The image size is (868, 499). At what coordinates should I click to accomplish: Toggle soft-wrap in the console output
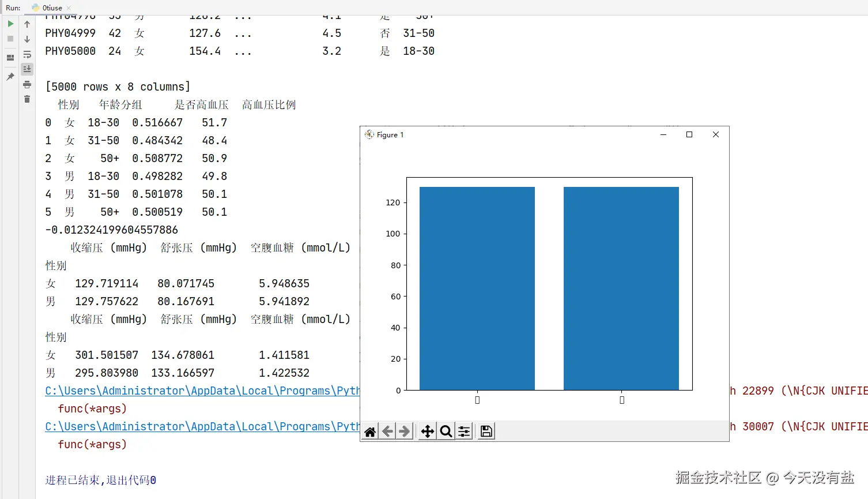(27, 54)
